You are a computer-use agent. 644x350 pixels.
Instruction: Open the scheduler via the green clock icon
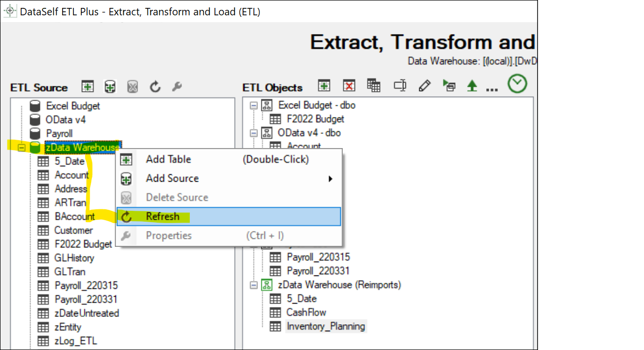(517, 84)
